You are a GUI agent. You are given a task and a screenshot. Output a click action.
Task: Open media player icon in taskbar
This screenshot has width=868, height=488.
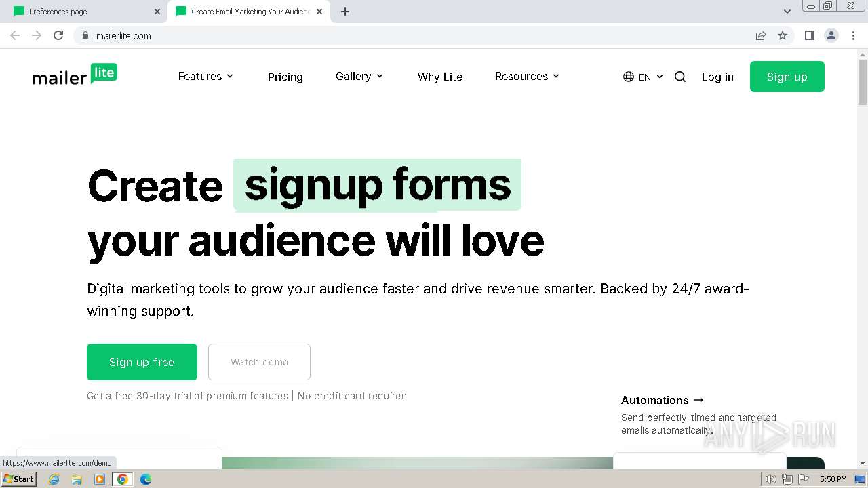(100, 479)
